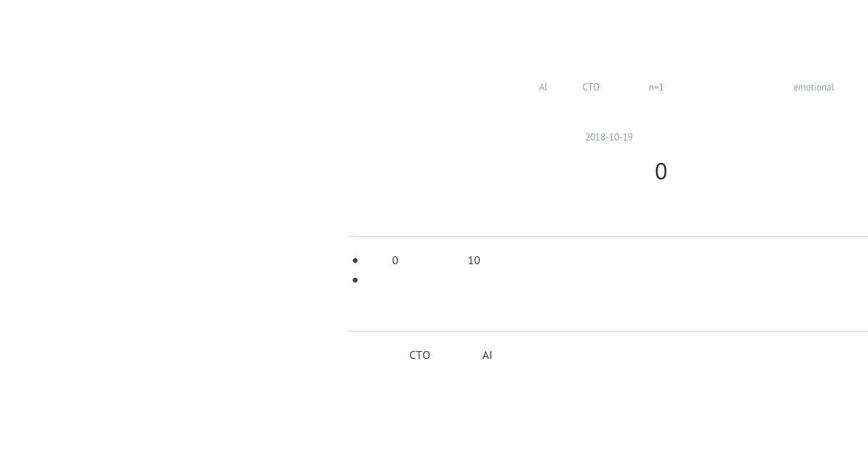Click the date 2018-10-19

609,137
